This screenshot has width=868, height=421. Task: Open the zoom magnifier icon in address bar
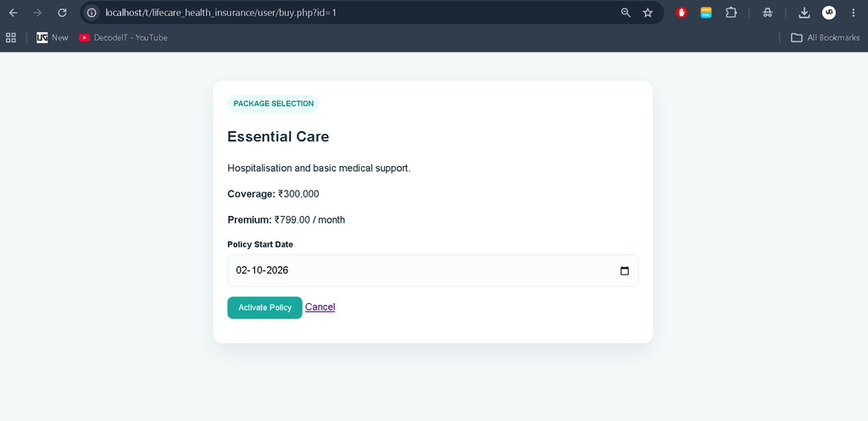626,13
